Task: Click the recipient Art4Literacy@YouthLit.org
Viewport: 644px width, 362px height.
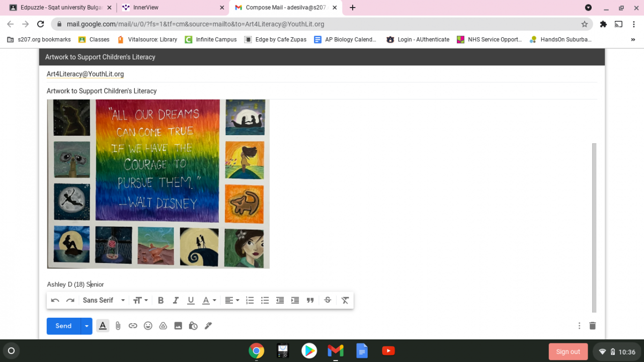Action: [x=85, y=74]
